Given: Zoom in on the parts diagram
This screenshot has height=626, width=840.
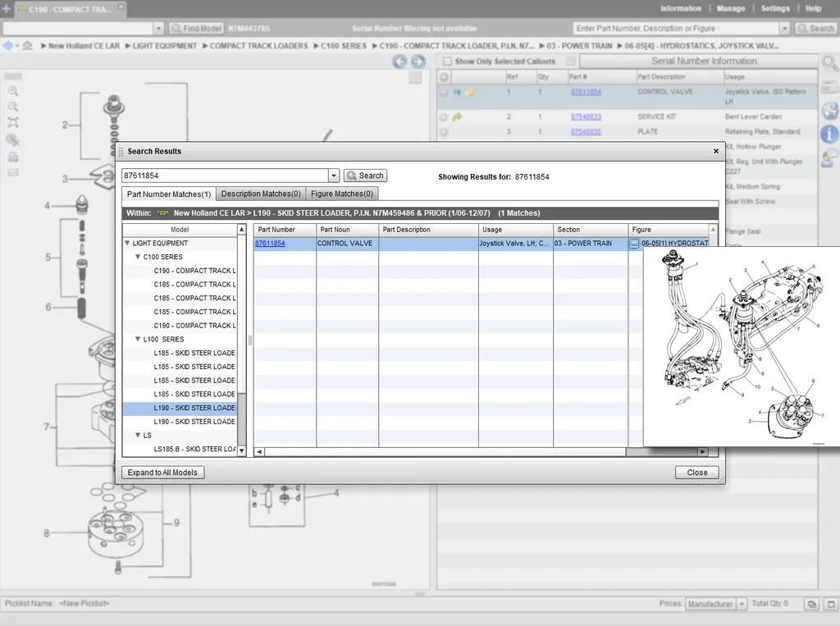Looking at the screenshot, I should click(13, 91).
